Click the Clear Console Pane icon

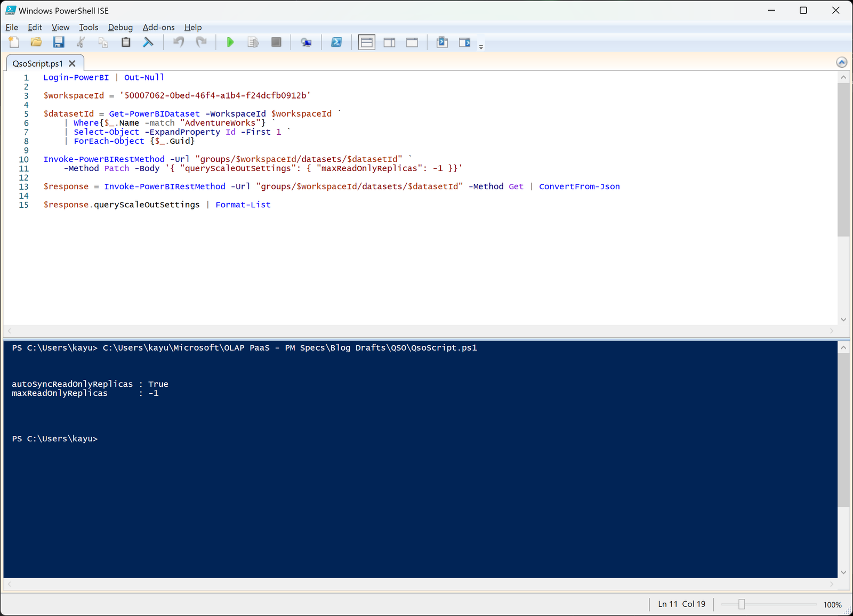(x=148, y=42)
